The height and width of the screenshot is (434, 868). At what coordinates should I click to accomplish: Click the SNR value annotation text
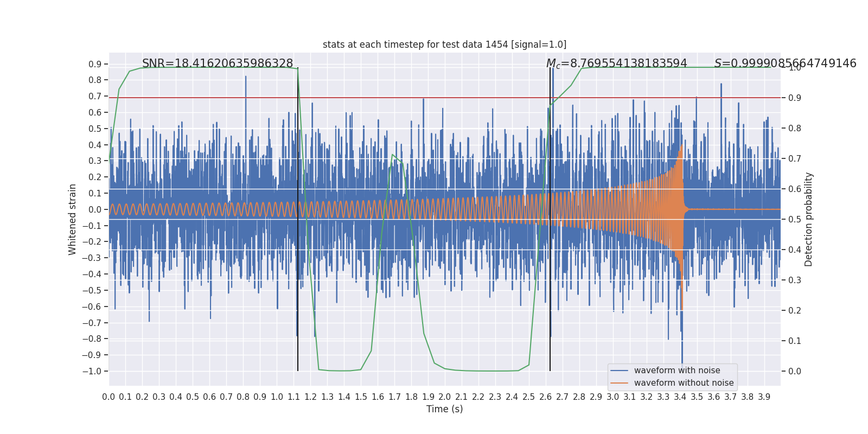point(218,63)
